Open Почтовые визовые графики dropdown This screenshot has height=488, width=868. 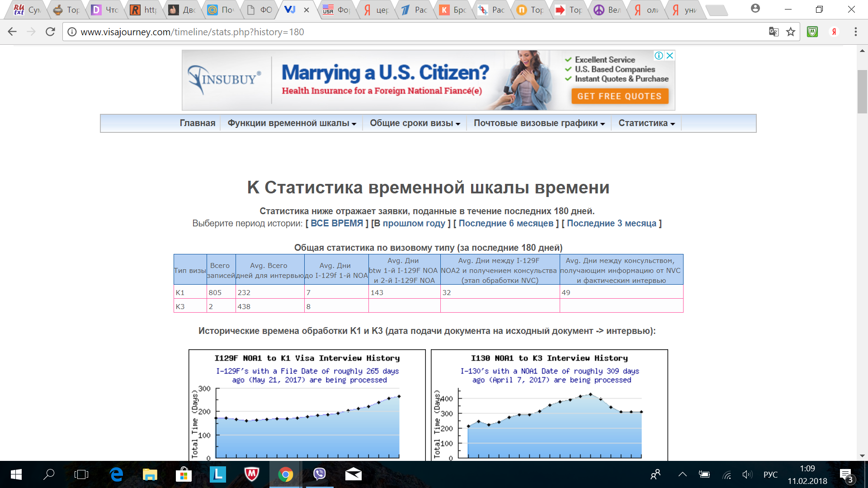pyautogui.click(x=539, y=123)
